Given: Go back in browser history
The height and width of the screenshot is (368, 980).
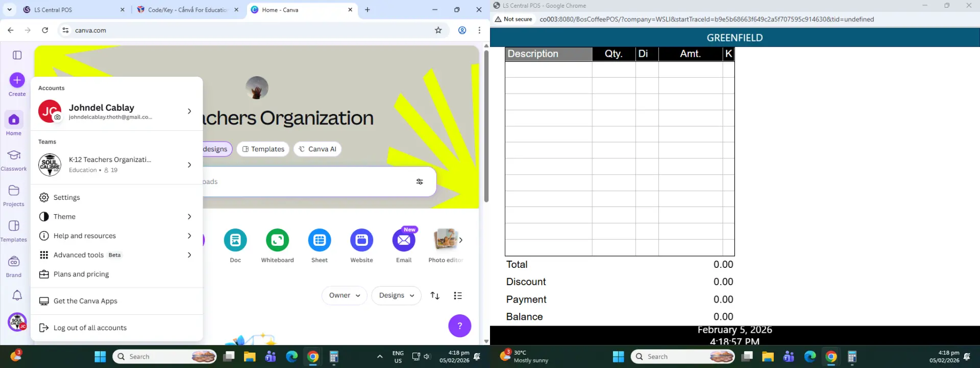Looking at the screenshot, I should 11,30.
